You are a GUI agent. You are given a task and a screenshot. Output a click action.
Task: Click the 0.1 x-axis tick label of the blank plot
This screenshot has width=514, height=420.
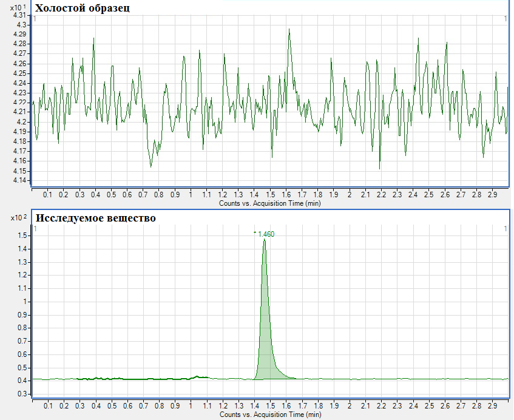[x=47, y=195]
